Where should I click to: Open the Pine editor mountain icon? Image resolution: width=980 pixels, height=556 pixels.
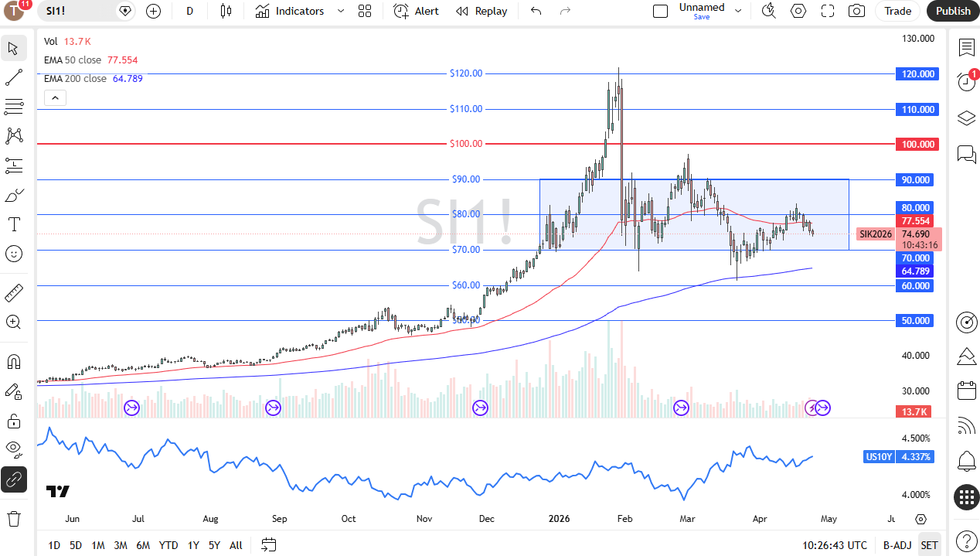click(966, 356)
